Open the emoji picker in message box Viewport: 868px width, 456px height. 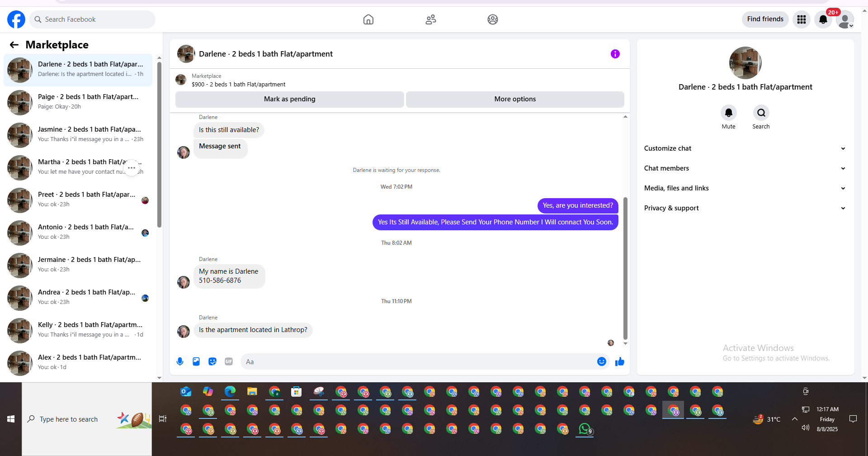[x=602, y=361]
